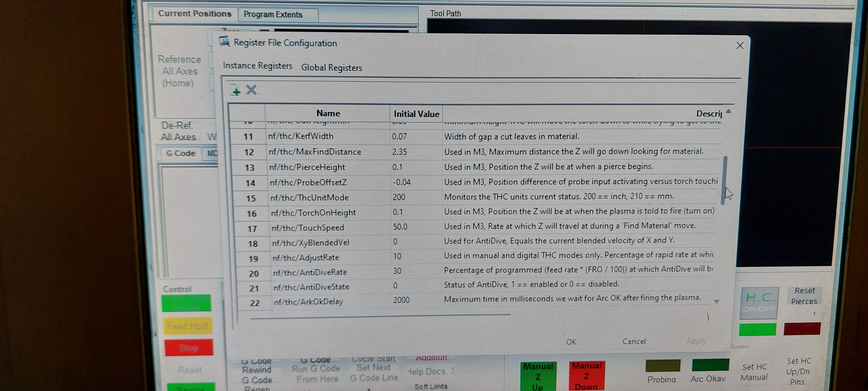Open the Global Registers tab

click(x=332, y=68)
